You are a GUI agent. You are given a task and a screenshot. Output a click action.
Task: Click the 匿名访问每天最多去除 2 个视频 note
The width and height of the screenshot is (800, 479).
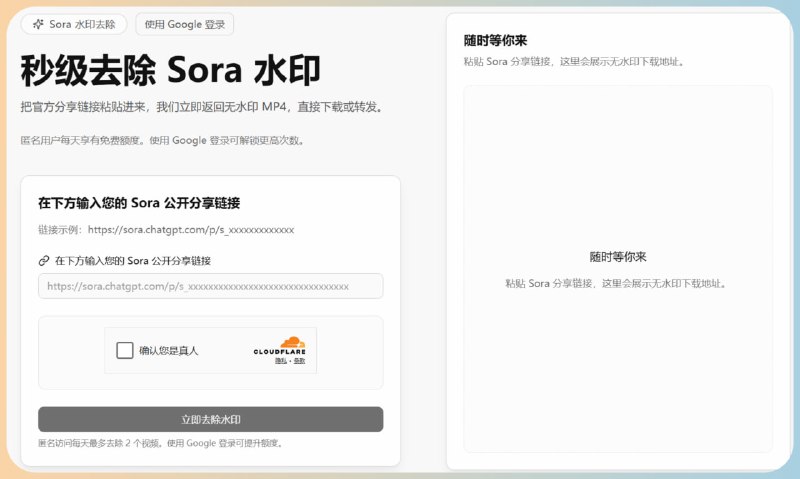point(161,443)
